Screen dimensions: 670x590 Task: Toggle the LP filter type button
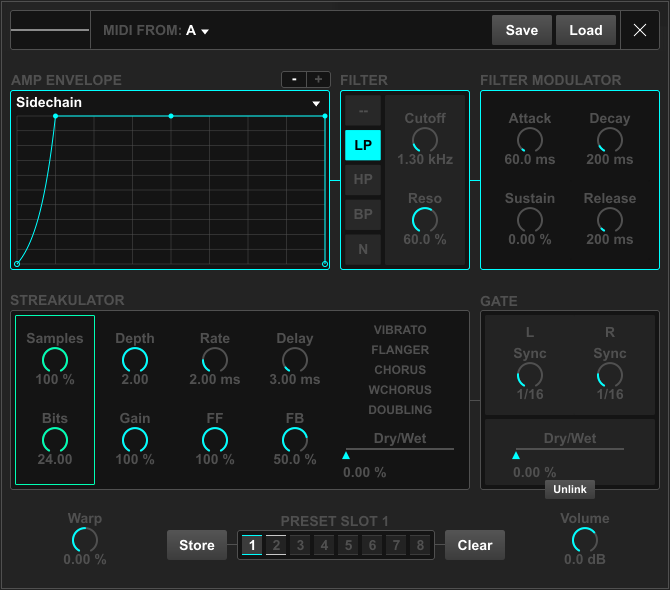pos(363,145)
